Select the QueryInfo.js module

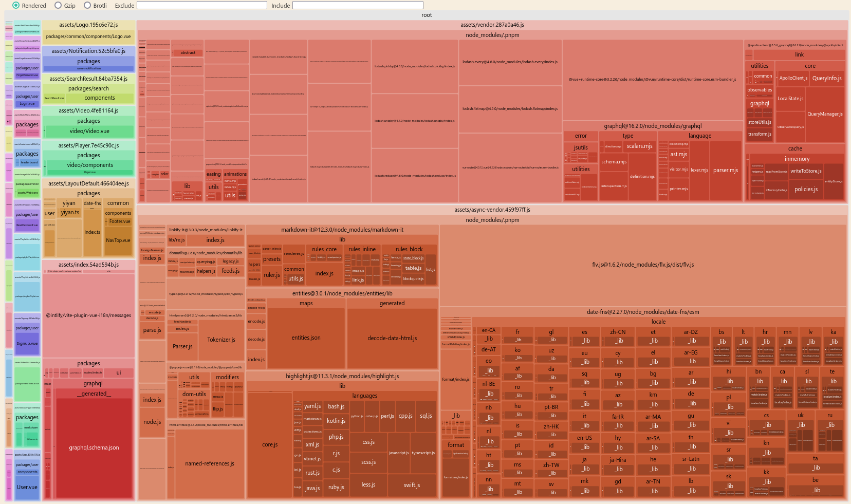pyautogui.click(x=827, y=78)
